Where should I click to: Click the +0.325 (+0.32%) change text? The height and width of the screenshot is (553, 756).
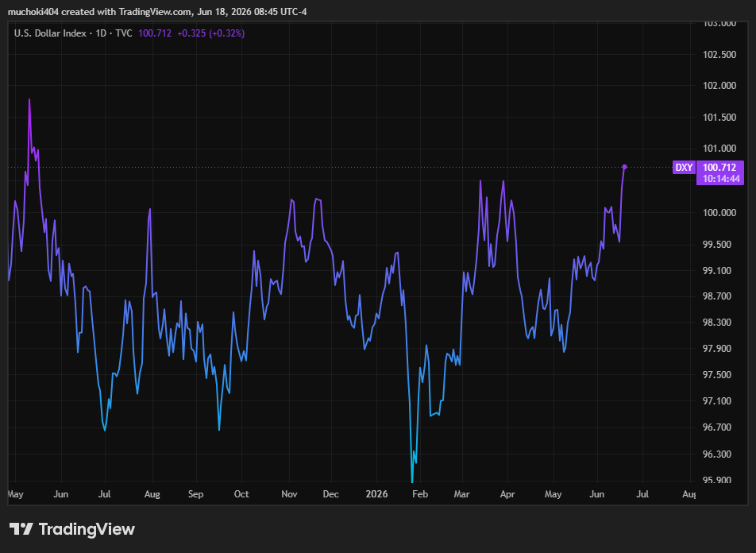point(210,33)
